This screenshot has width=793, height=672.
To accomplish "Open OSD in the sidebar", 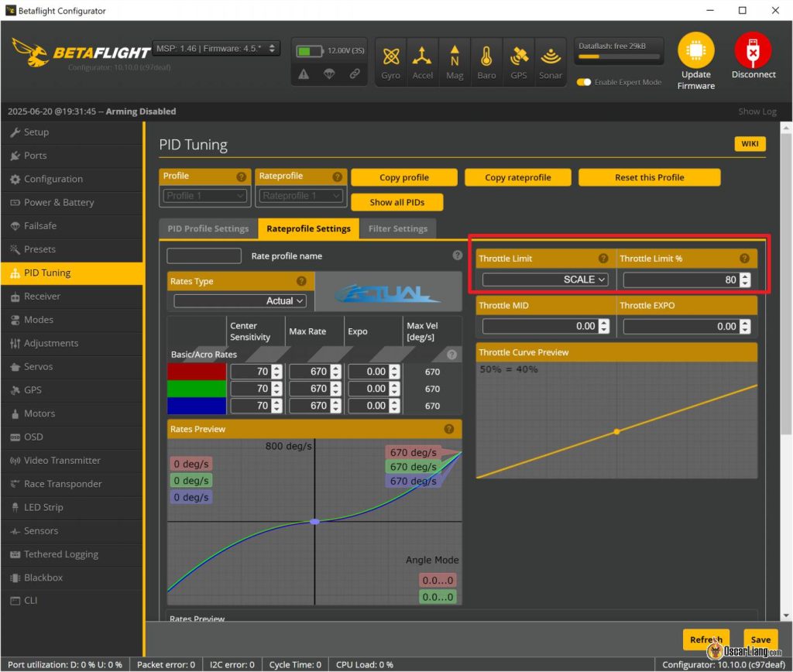I will click(72, 437).
